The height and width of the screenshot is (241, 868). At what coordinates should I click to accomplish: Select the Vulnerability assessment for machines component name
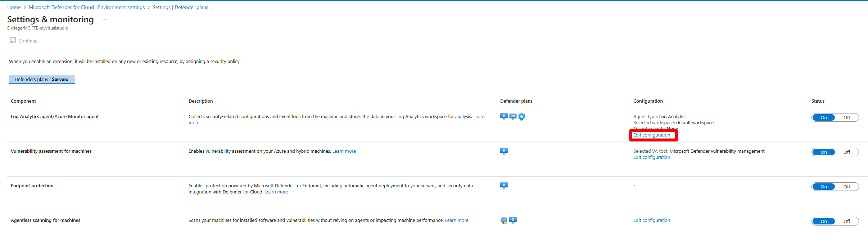click(51, 151)
